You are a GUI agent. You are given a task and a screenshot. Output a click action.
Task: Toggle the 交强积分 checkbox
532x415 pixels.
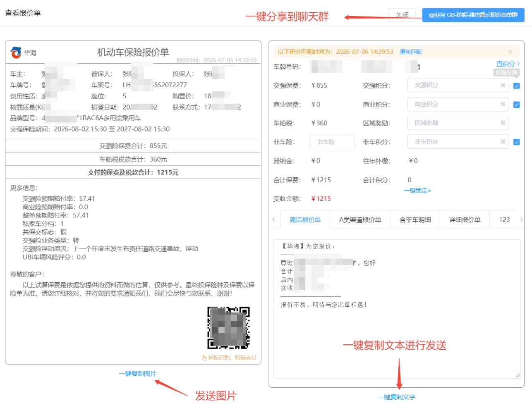516,86
